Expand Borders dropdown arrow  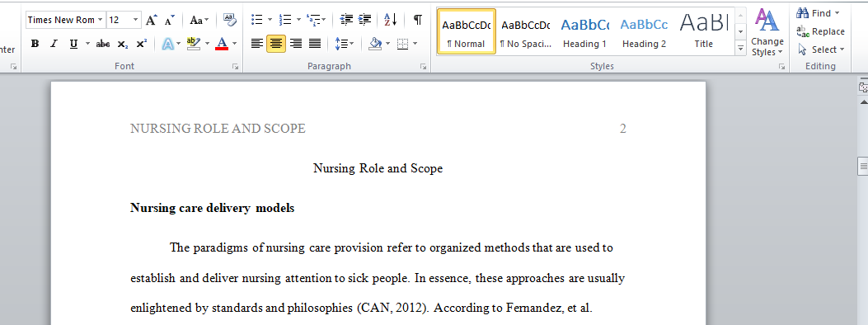tap(415, 44)
